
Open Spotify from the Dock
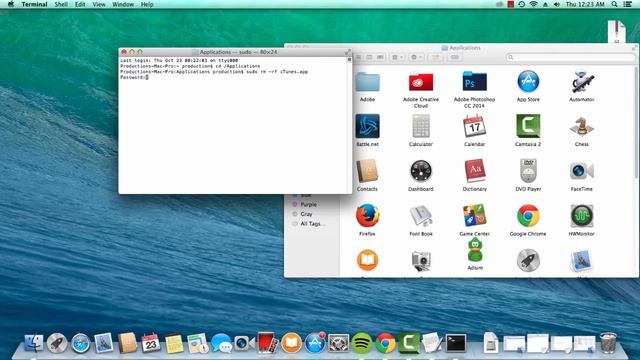pos(362,343)
